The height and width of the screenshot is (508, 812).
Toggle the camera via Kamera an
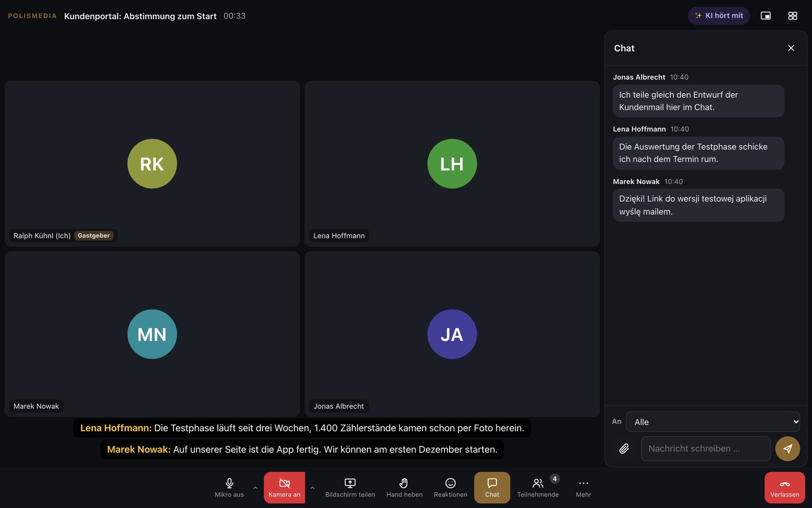pos(284,488)
